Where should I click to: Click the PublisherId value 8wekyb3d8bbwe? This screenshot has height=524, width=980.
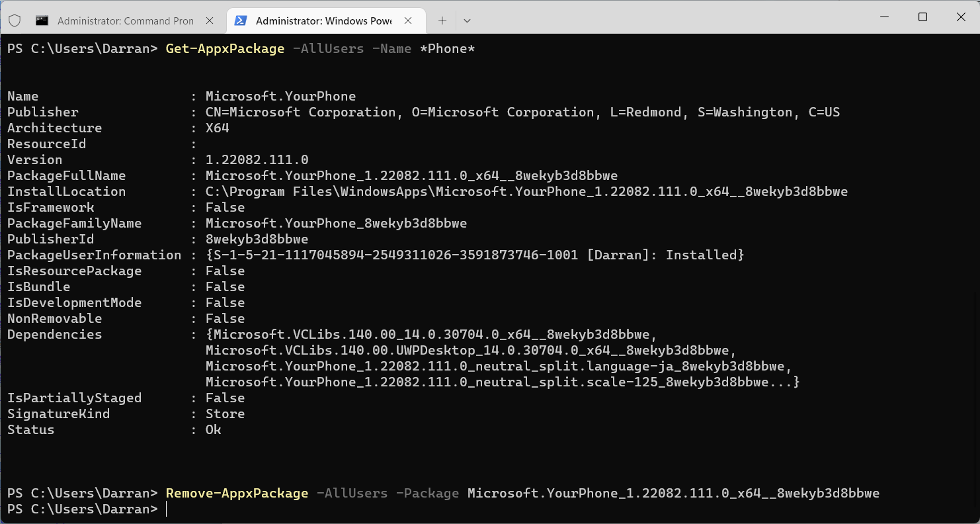click(x=257, y=240)
